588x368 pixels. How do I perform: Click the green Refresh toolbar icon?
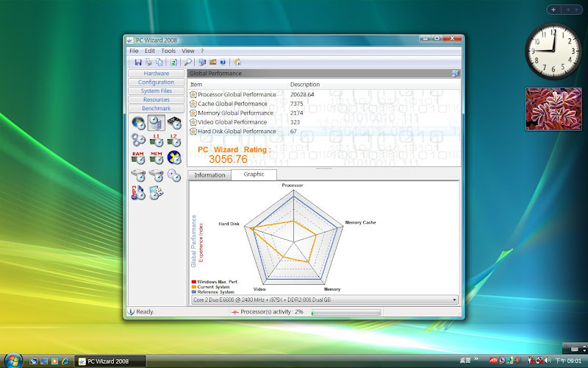coord(173,63)
